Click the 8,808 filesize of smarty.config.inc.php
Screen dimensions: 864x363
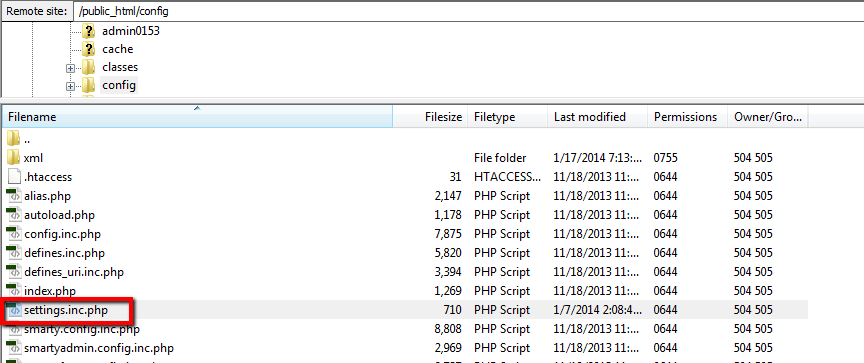click(x=448, y=329)
